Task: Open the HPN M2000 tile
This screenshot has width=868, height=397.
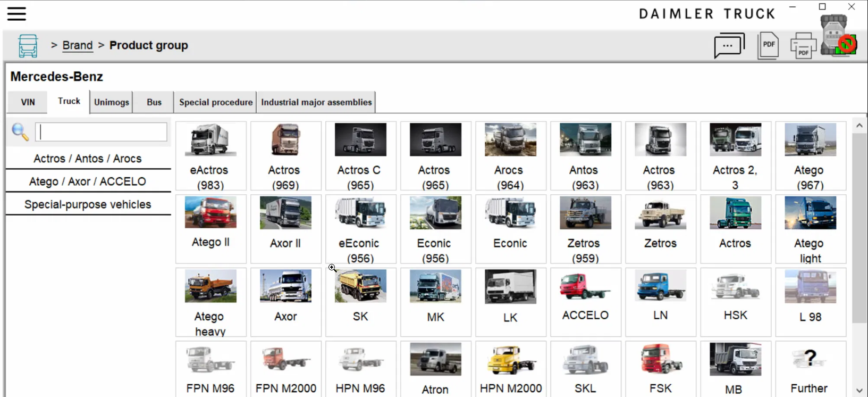Action: (511, 369)
